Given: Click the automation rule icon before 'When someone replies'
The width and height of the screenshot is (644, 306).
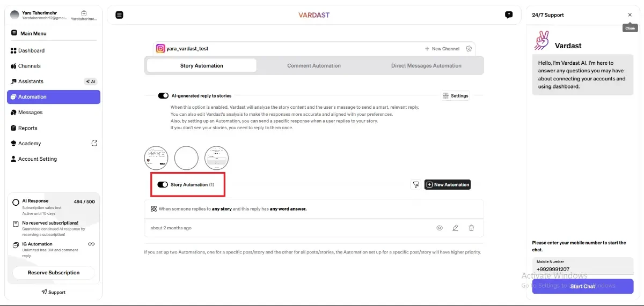Looking at the screenshot, I should pos(153,208).
